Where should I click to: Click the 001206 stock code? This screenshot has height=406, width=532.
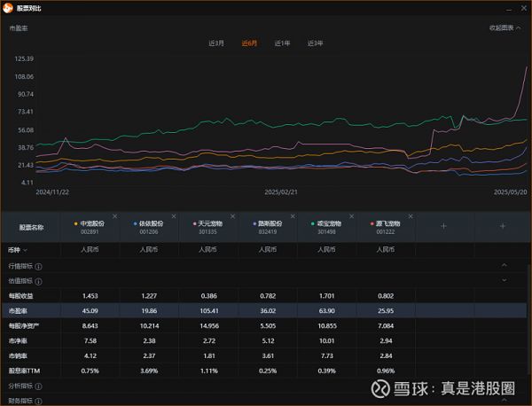[149, 232]
